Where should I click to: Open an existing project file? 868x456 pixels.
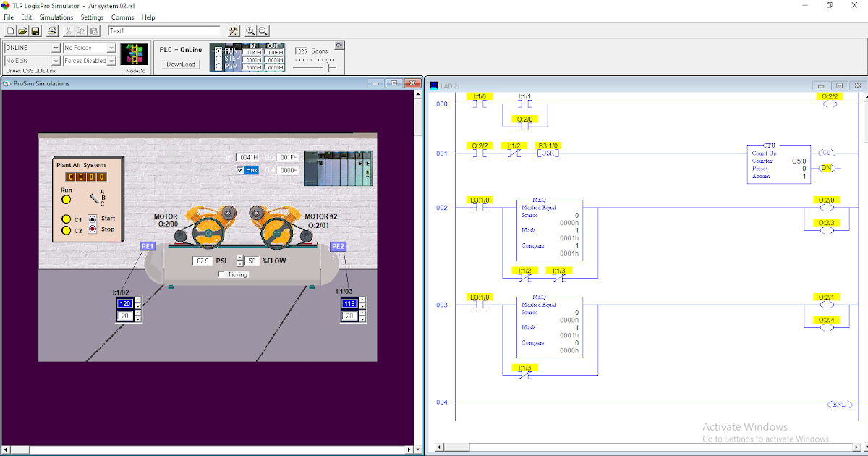pyautogui.click(x=22, y=30)
